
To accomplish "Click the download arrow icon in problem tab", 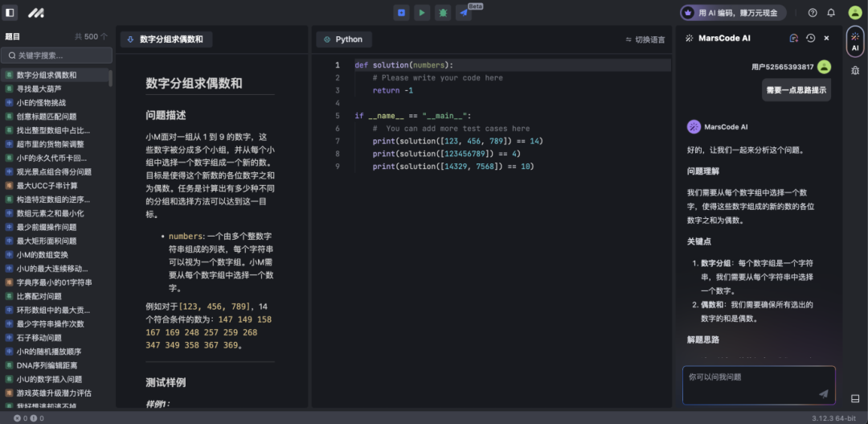I will 131,39.
